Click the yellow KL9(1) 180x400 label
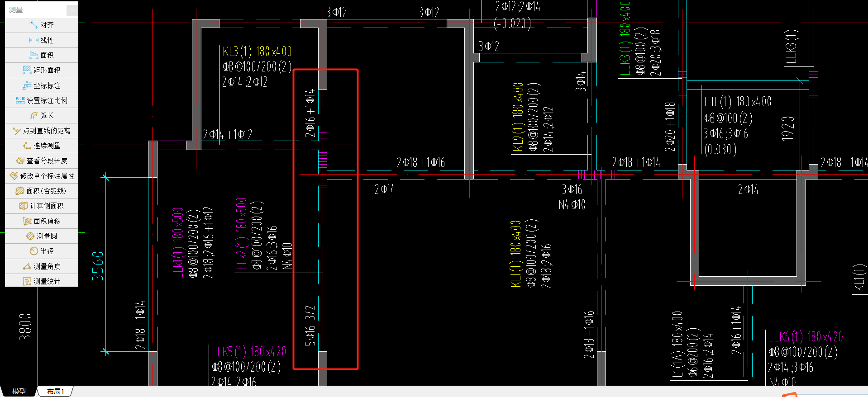Viewport: 868px width, 397px height. (x=518, y=117)
